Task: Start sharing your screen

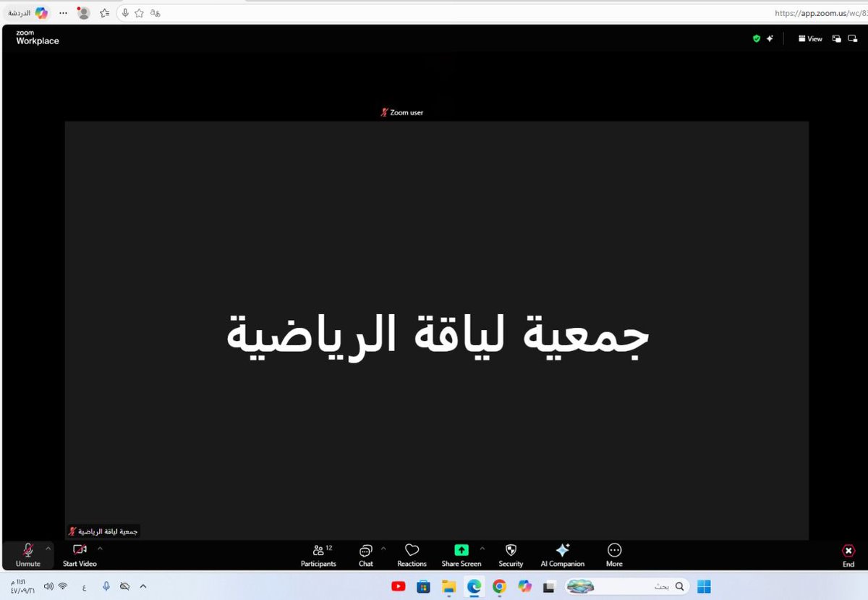Action: 461,554
